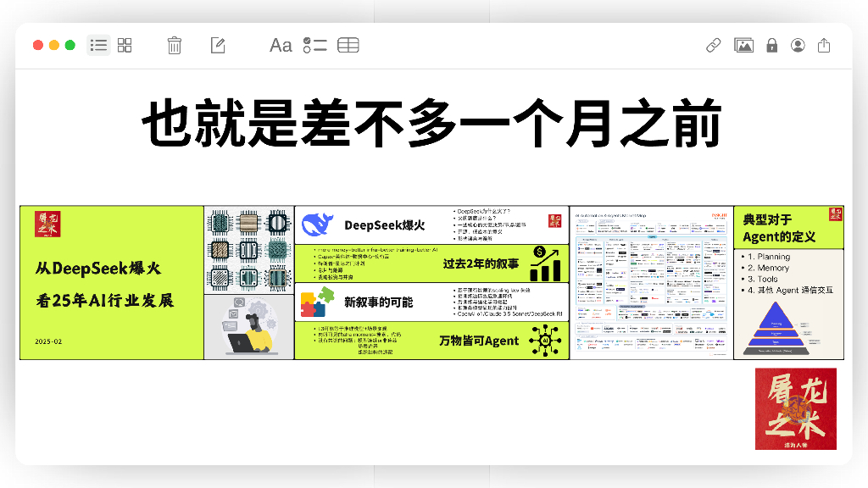
Task: Open the photo media browser
Action: click(x=743, y=46)
